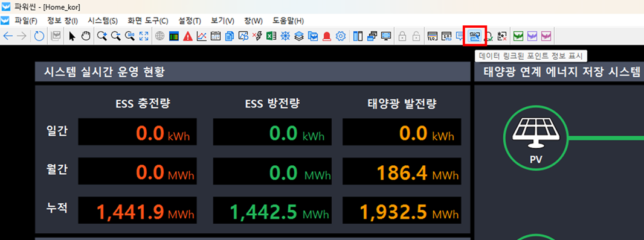Viewport: 644px width, 240px height.
Task: Click the 태양광 연계 에너지 저장 시스템 title
Action: tap(562, 72)
